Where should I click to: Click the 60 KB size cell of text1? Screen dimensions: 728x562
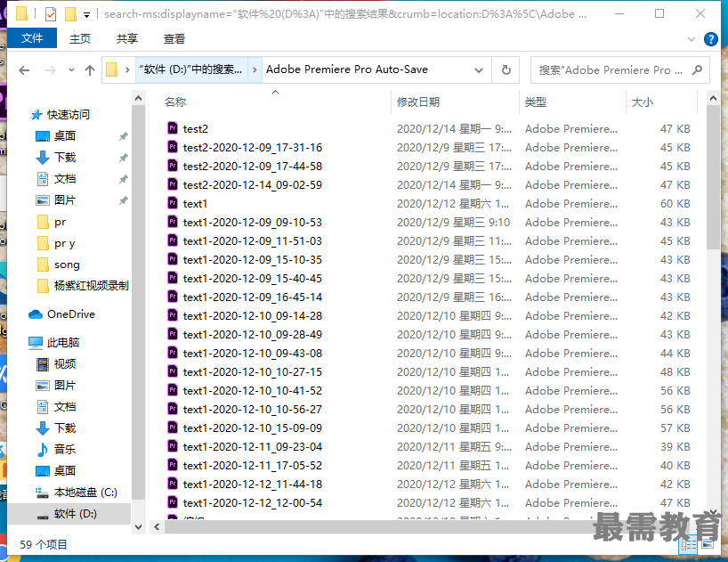(675, 203)
